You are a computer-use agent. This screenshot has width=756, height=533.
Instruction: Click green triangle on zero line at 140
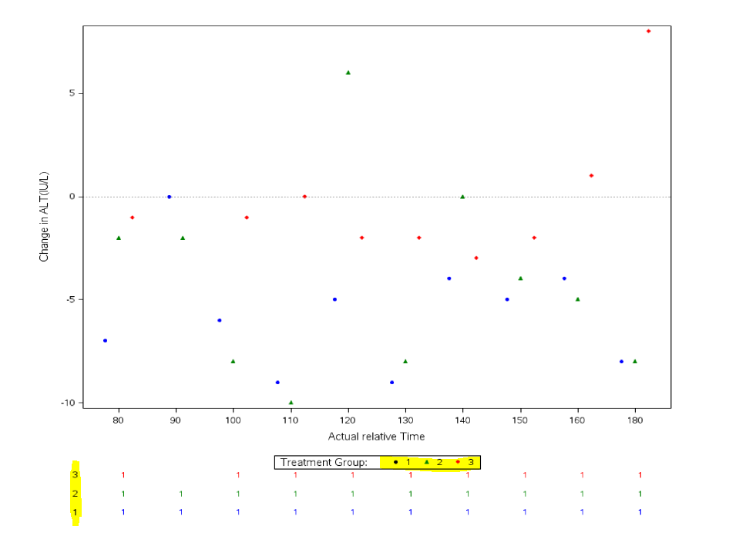click(462, 197)
